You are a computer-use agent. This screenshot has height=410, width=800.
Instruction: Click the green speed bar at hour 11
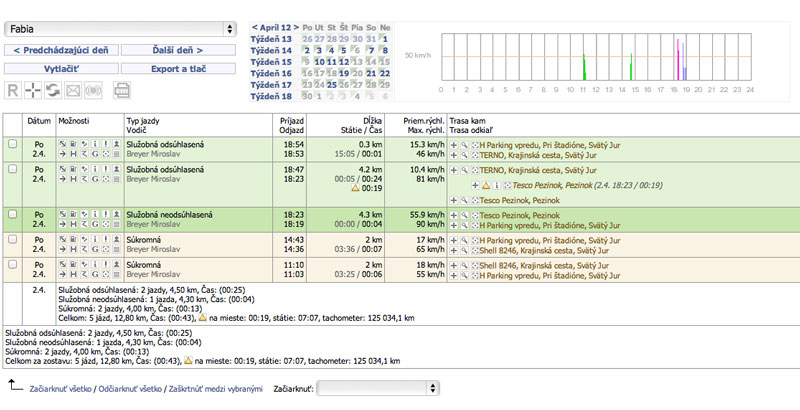pyautogui.click(x=585, y=67)
